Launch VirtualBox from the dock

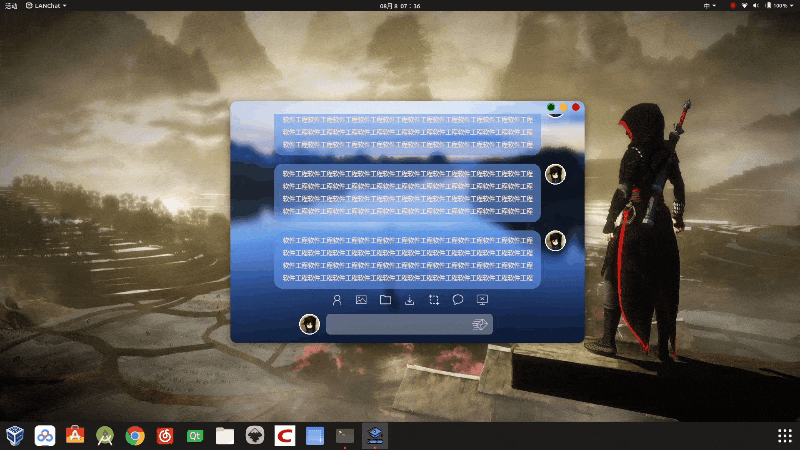(x=15, y=436)
